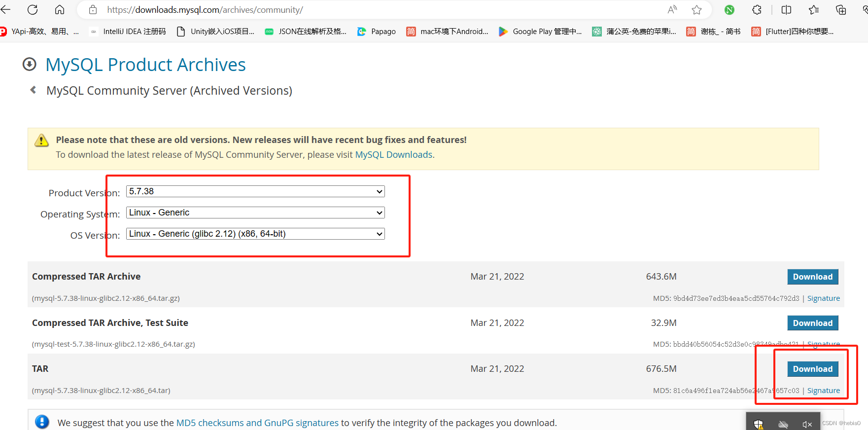Select the 32.9M size text
Image resolution: width=868 pixels, height=430 pixels.
(x=663, y=323)
